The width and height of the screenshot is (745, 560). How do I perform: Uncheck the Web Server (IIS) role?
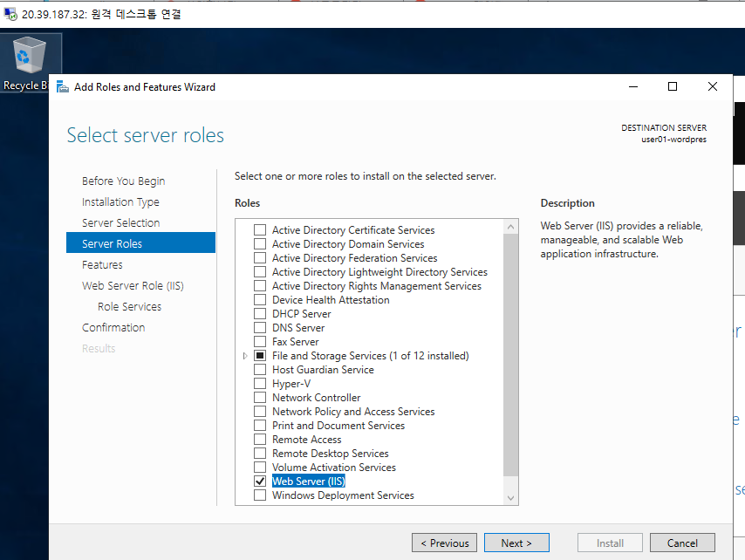click(260, 481)
